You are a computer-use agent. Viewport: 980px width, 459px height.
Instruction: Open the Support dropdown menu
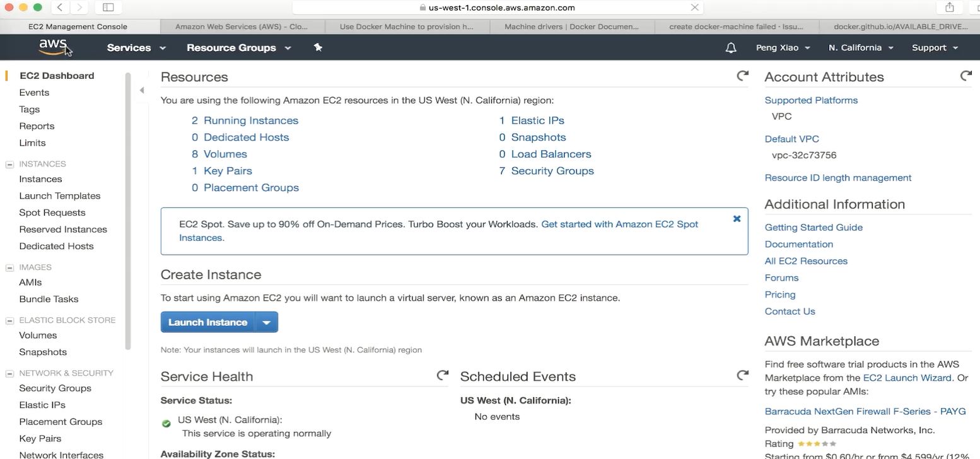[935, 48]
